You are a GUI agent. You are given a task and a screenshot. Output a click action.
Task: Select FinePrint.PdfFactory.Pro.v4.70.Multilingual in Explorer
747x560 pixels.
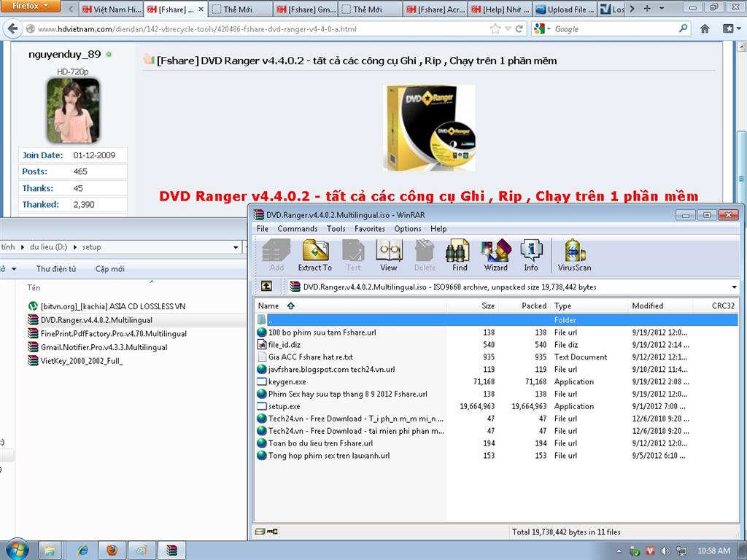click(x=113, y=334)
